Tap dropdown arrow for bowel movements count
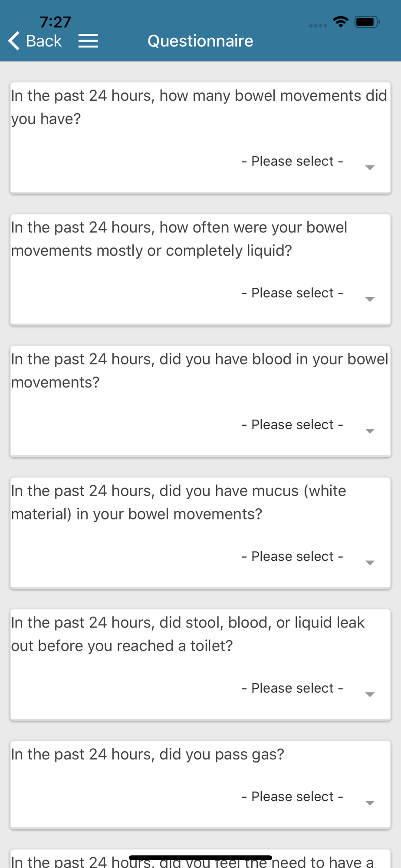 coord(370,168)
